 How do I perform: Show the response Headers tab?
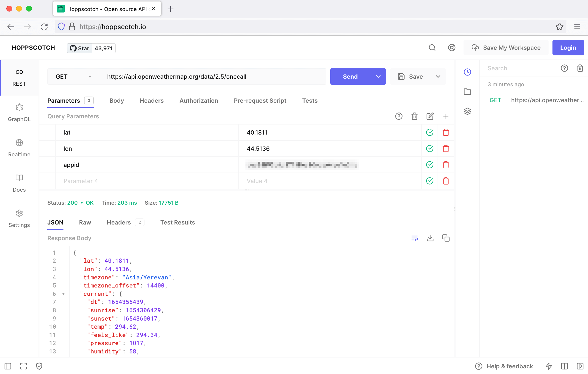point(125,222)
